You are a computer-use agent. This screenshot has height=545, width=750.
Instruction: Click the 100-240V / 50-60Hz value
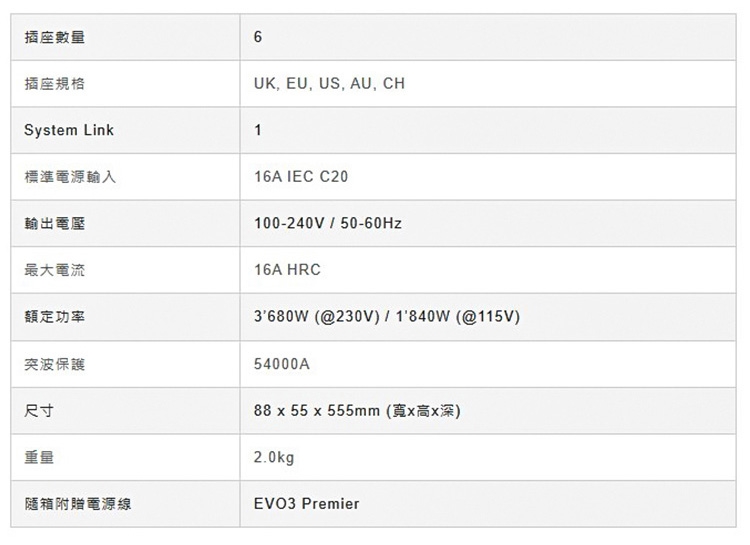point(327,224)
